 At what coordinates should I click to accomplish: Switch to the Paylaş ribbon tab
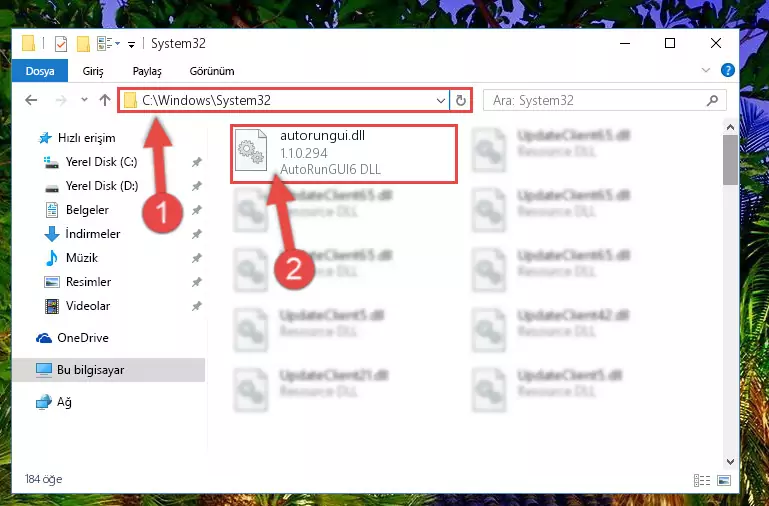(147, 71)
